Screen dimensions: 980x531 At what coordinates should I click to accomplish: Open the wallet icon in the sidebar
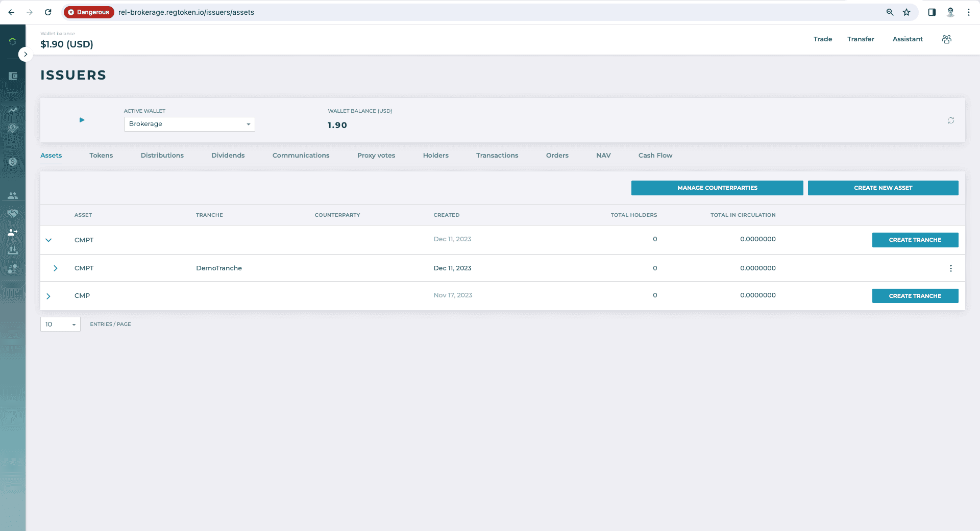pyautogui.click(x=13, y=76)
